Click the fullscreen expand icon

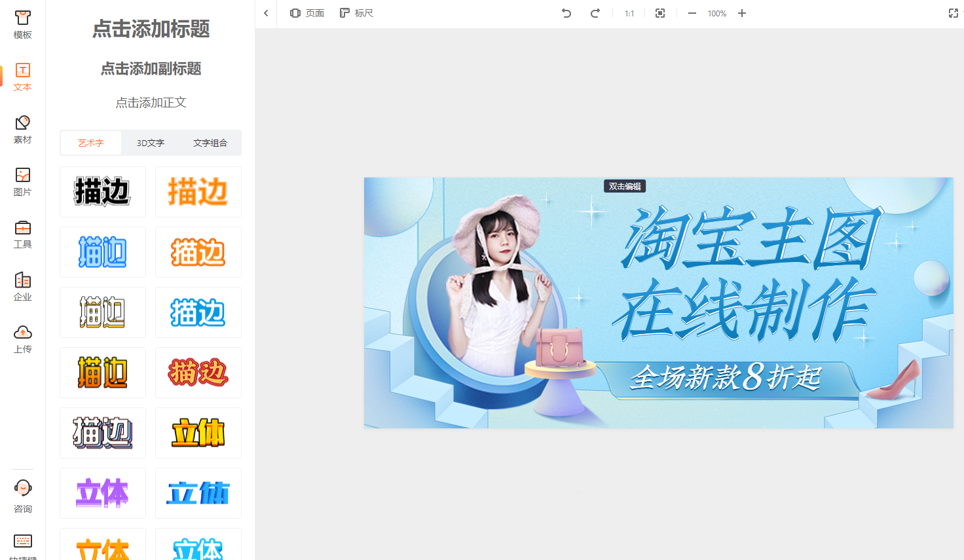coord(954,13)
